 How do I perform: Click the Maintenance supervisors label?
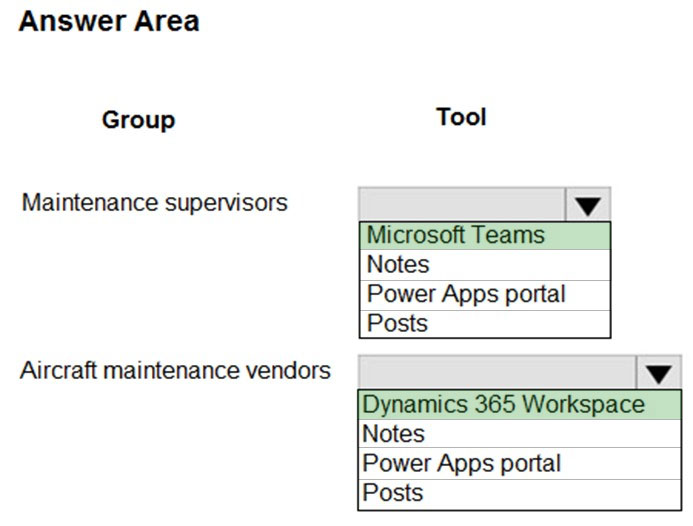tap(155, 203)
